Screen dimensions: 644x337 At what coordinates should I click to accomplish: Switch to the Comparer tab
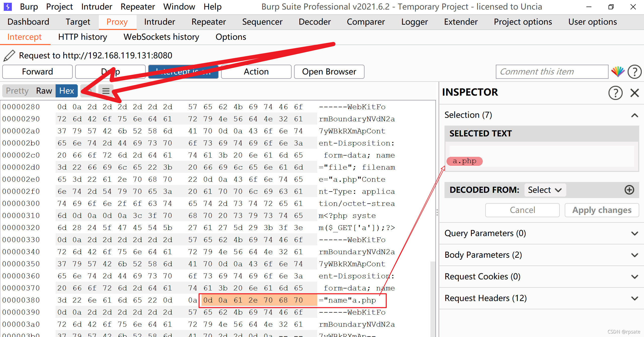click(366, 22)
